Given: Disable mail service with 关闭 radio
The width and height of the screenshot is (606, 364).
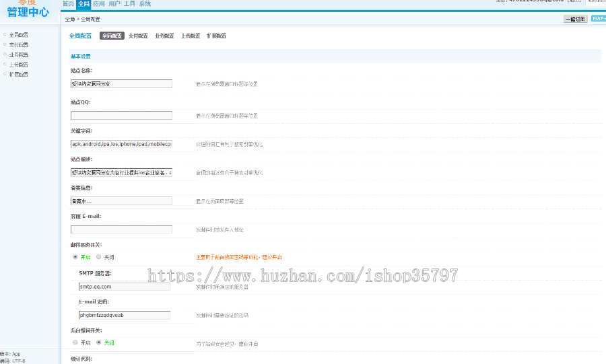Looking at the screenshot, I should click(99, 257).
